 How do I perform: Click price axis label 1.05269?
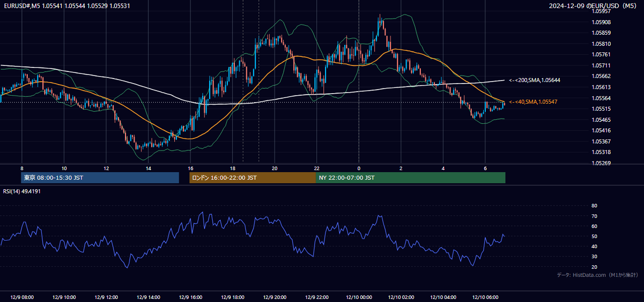[601, 163]
